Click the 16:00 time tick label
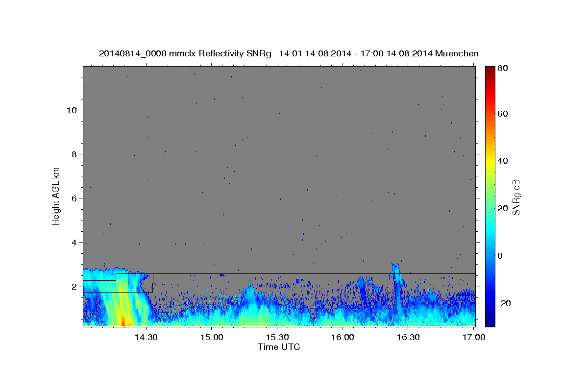The height and width of the screenshot is (392, 588). click(x=343, y=338)
